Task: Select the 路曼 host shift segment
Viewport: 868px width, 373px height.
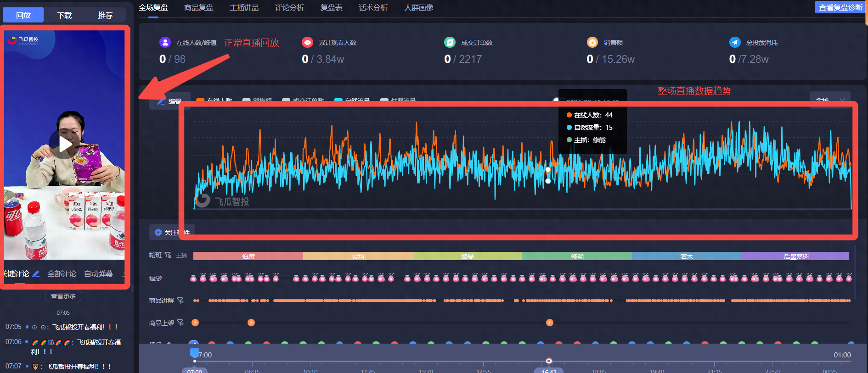Action: (468, 256)
